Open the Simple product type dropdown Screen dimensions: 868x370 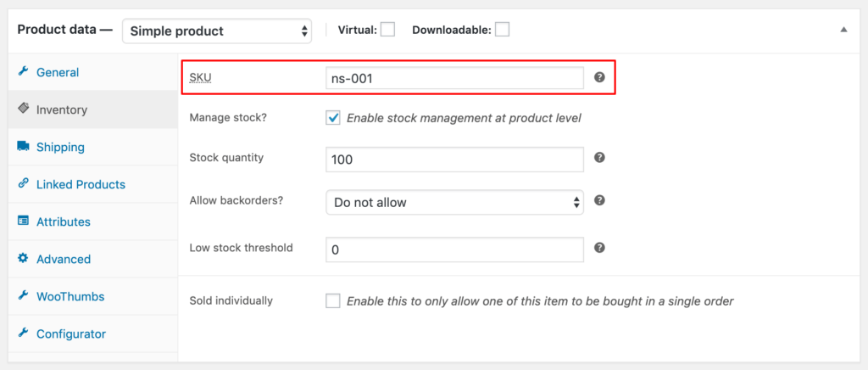pyautogui.click(x=217, y=31)
